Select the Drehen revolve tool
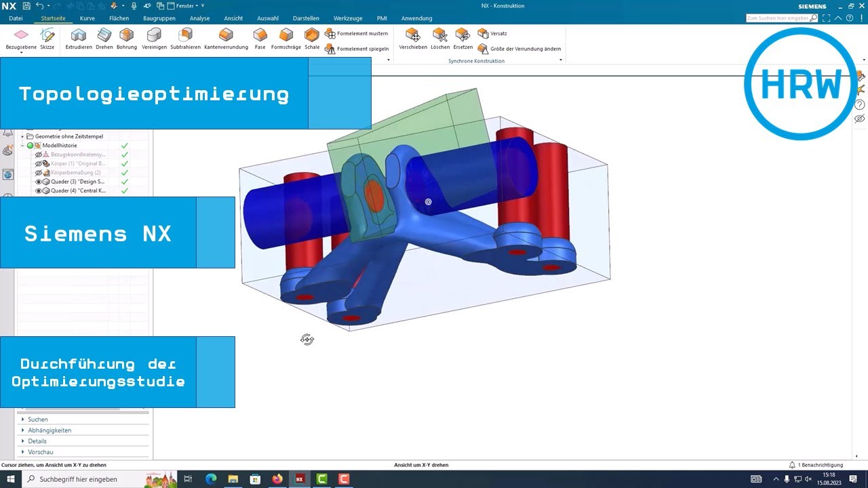Viewport: 868px width, 488px height. pyautogui.click(x=104, y=39)
